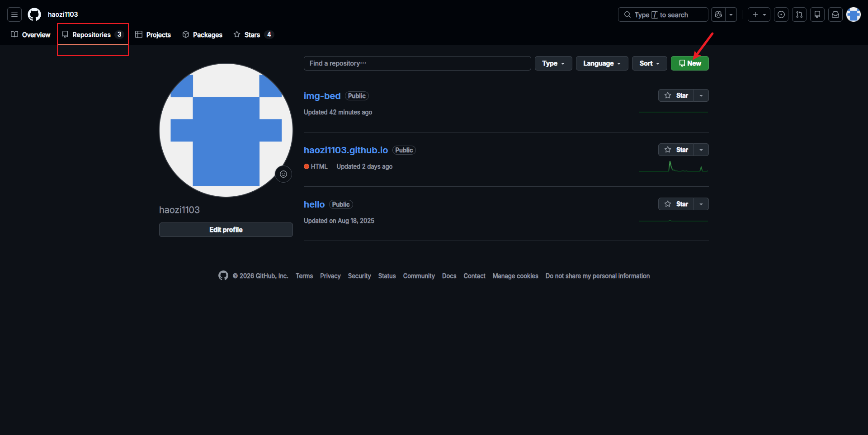Image resolution: width=868 pixels, height=435 pixels.
Task: Click the HTML language label
Action: 319,166
